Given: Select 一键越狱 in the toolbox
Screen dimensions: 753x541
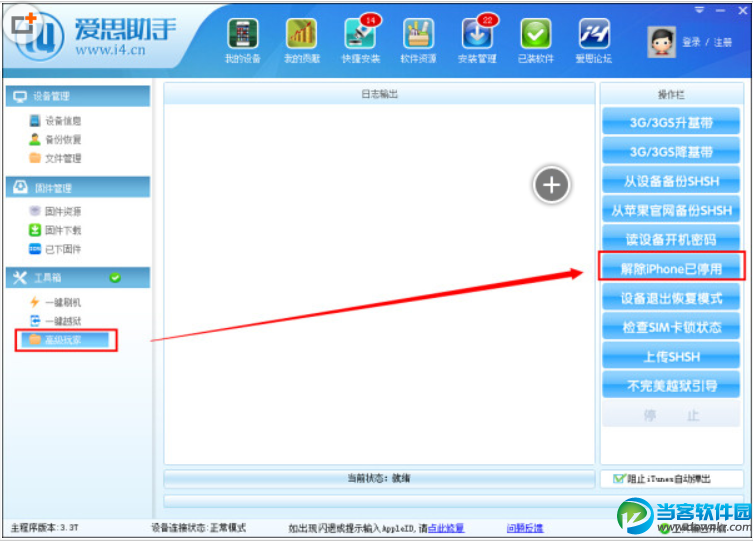Looking at the screenshot, I should [x=55, y=321].
